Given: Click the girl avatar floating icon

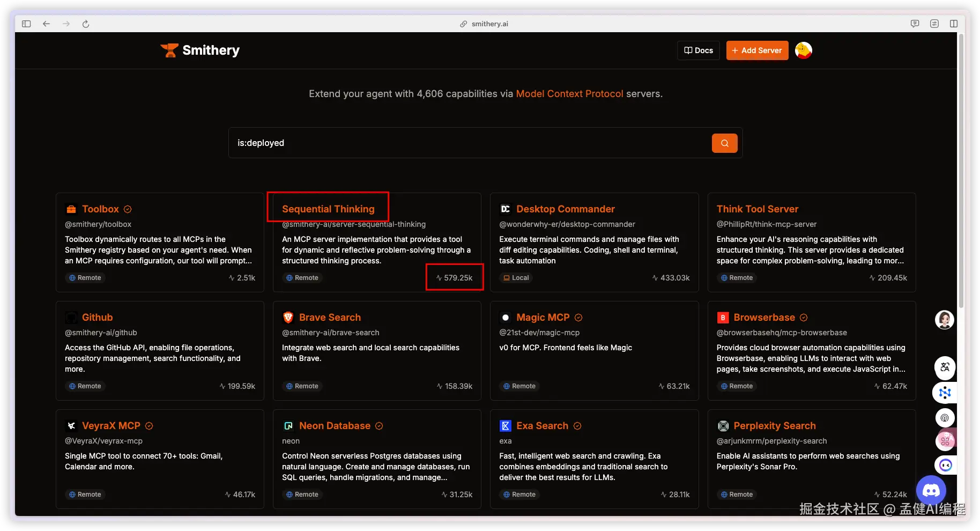Looking at the screenshot, I should (x=945, y=320).
